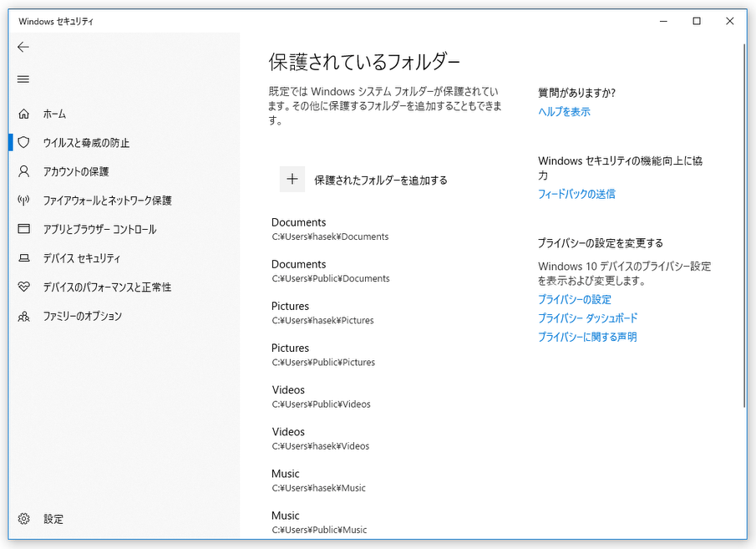
Task: Open the ヘルプを表示 link
Action: pos(564,112)
